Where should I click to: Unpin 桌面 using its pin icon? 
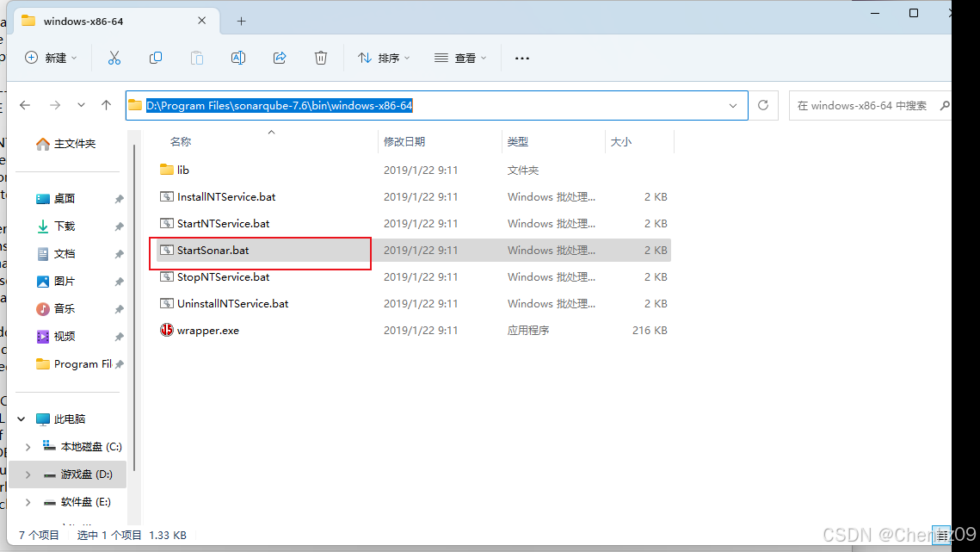click(x=119, y=199)
